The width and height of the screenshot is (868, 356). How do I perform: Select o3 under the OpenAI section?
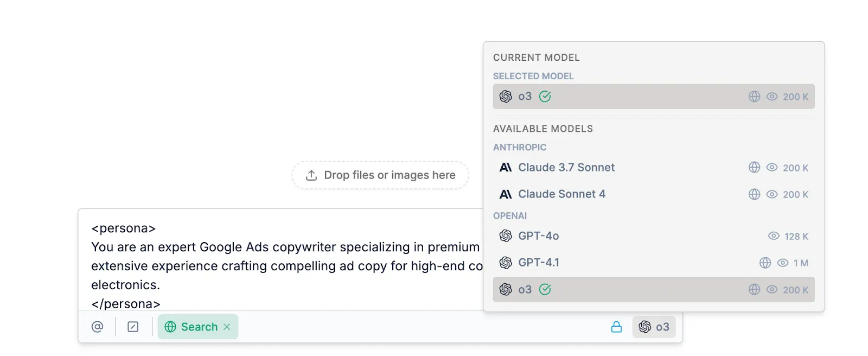tap(654, 289)
